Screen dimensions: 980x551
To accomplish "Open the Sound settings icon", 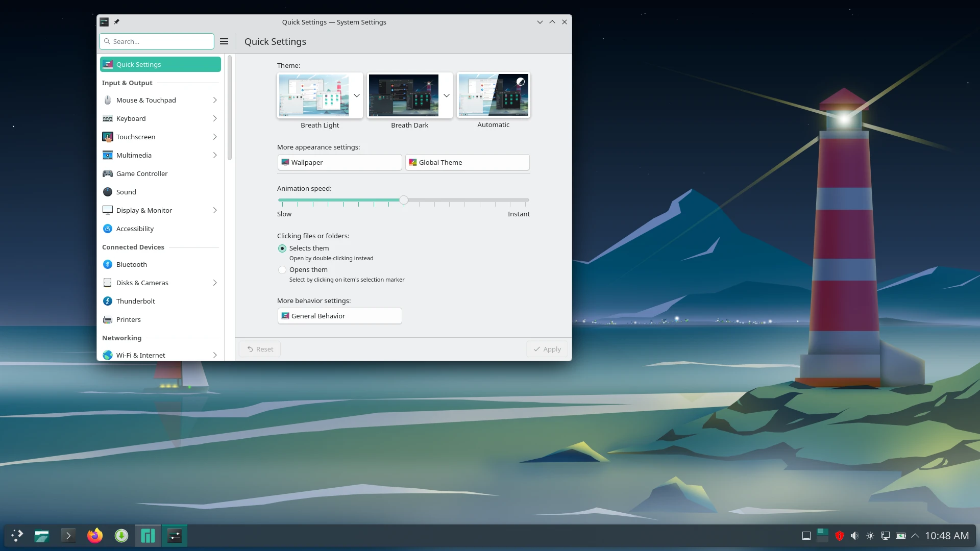I will tap(125, 192).
